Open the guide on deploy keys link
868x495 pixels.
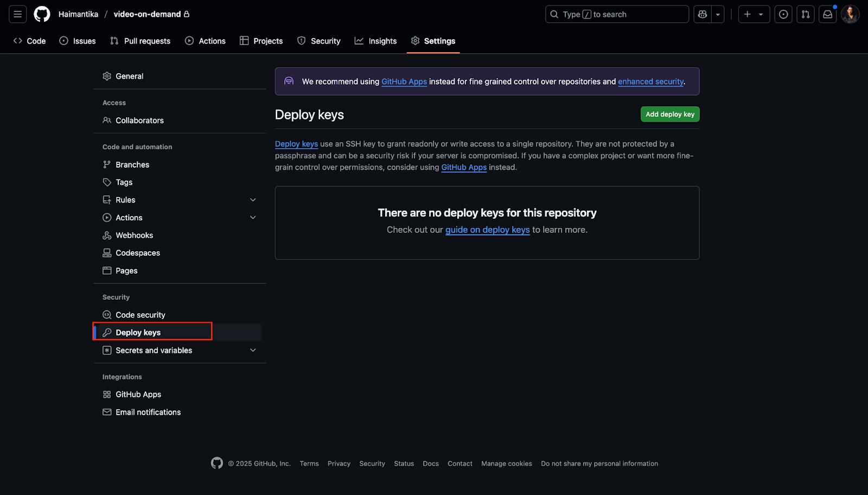(x=487, y=230)
